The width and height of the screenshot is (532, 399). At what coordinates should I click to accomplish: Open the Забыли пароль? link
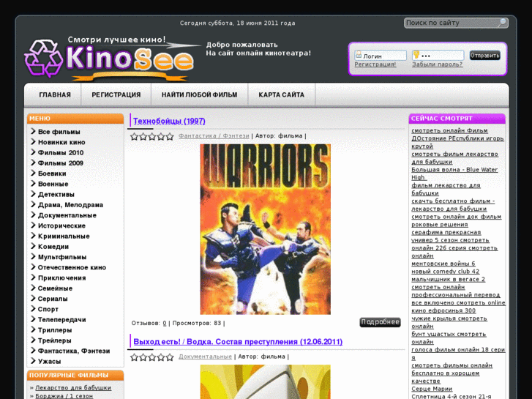click(x=438, y=64)
